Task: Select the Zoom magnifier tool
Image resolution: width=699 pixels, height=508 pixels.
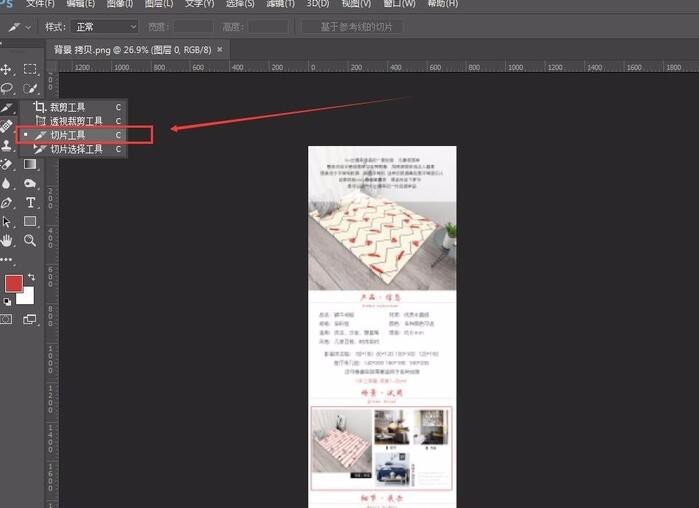Action: click(x=31, y=240)
